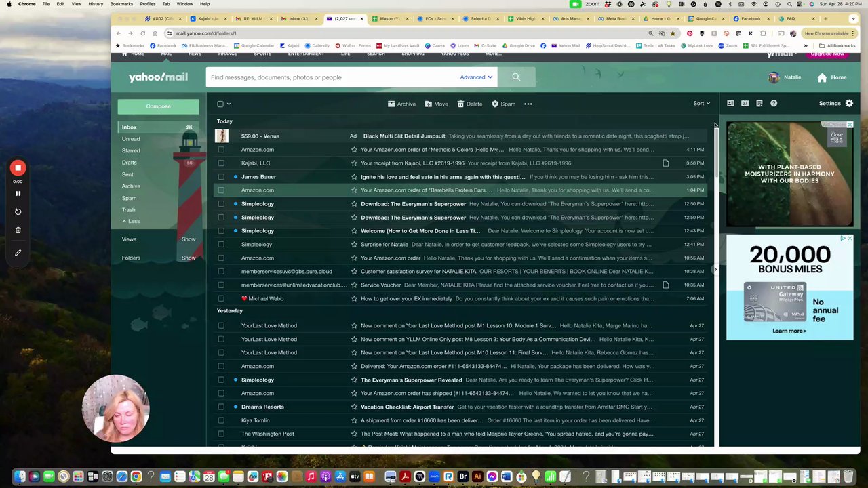Image resolution: width=868 pixels, height=488 pixels.
Task: Click Learn more on United ad
Action: (789, 331)
